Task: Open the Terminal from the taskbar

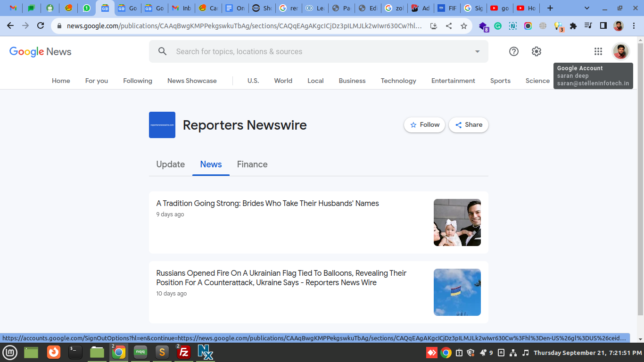Action: tap(75, 352)
